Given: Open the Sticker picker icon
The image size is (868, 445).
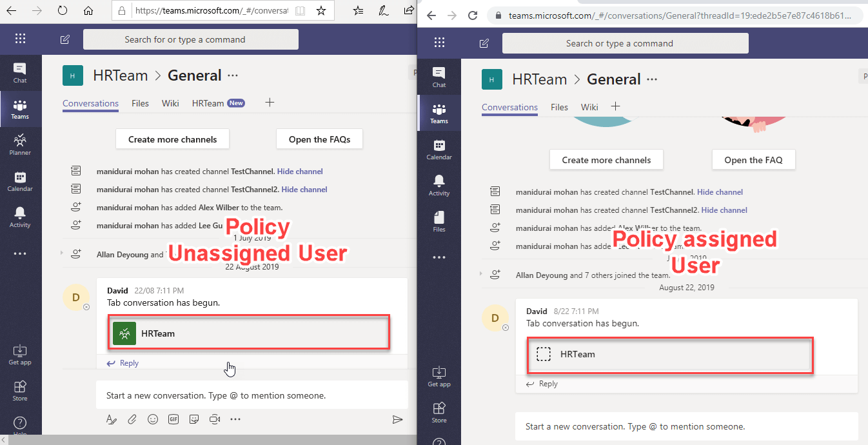Looking at the screenshot, I should 194,419.
